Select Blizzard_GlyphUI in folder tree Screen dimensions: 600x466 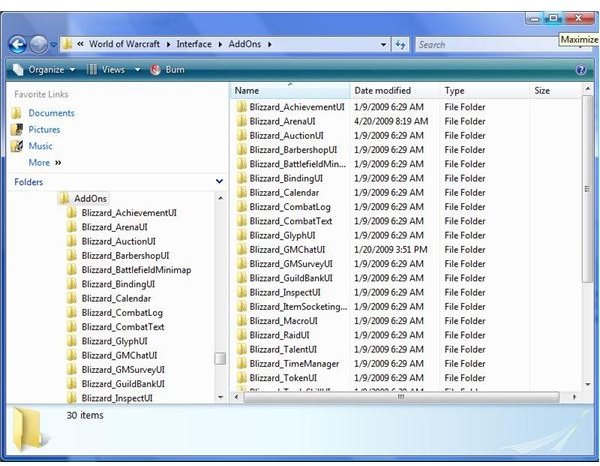tap(114, 341)
